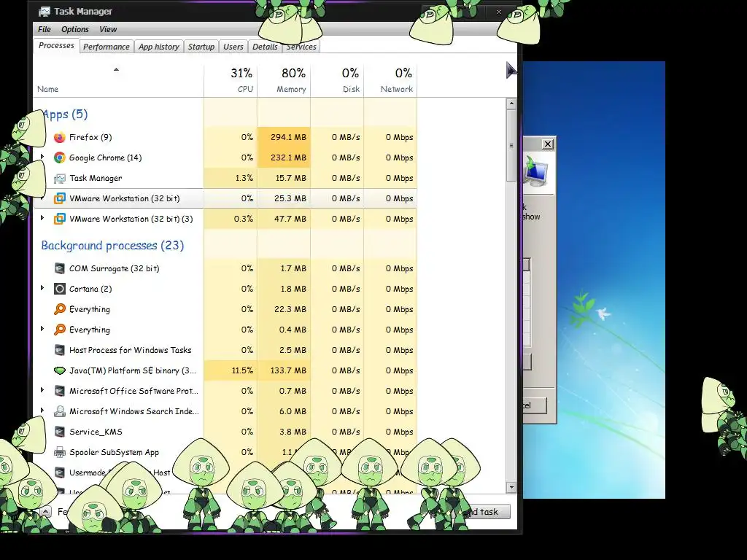Switch to the Performance tab

107,47
